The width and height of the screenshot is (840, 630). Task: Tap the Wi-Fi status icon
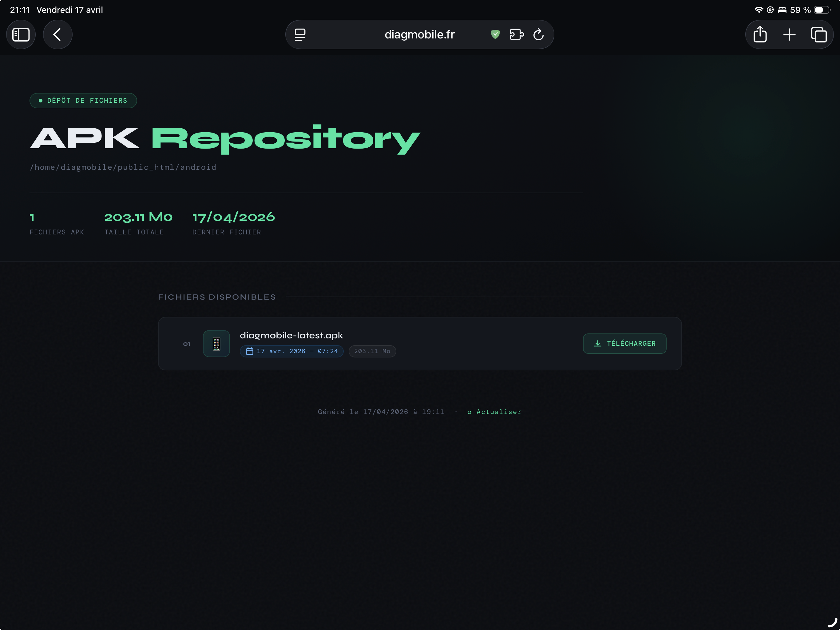tap(758, 10)
